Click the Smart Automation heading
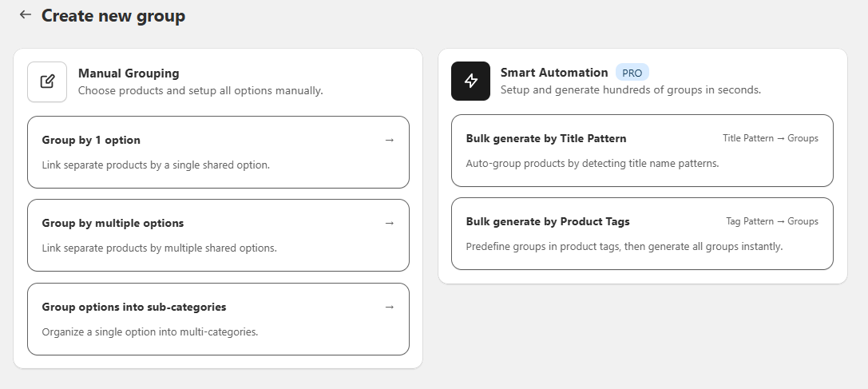The image size is (868, 389). [554, 73]
